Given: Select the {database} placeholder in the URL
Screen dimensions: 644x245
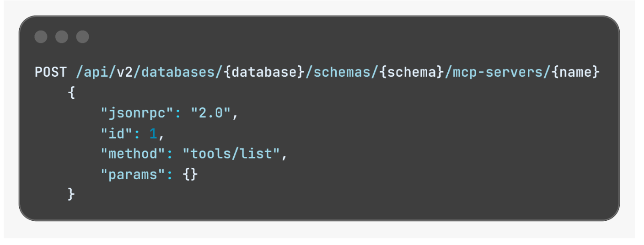Looking at the screenshot, I should coord(264,72).
